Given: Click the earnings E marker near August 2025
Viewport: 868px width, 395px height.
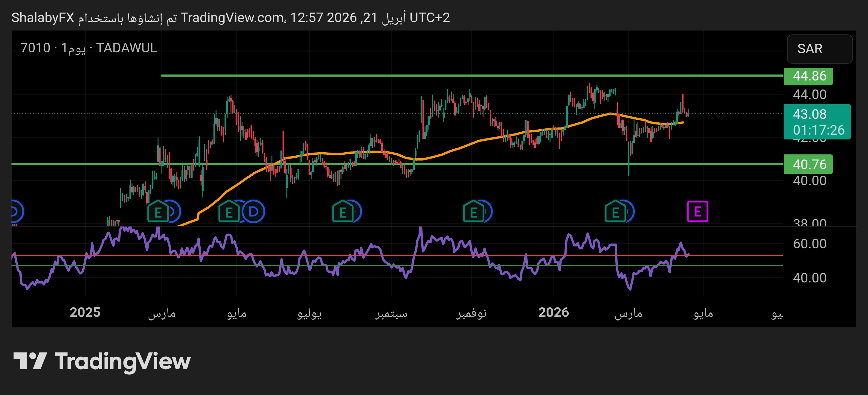Looking at the screenshot, I should coord(343,212).
